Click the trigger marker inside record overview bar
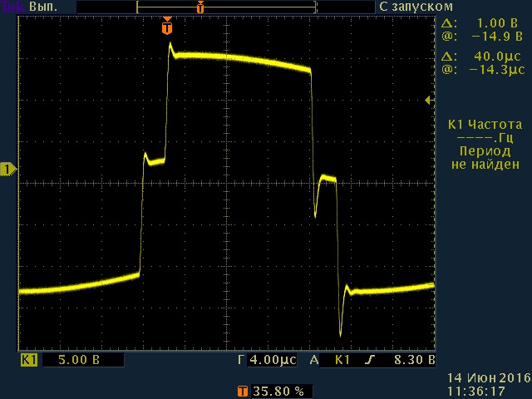The width and height of the screenshot is (532, 399). pos(200,7)
